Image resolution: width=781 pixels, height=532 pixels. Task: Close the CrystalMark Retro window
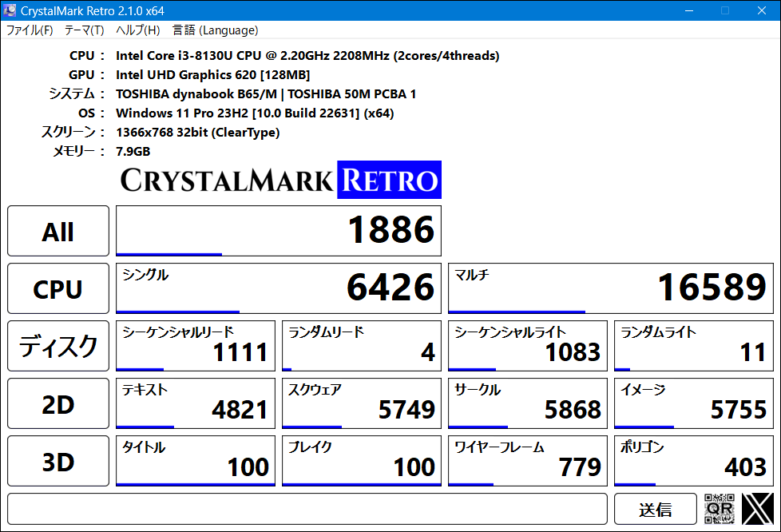[762, 10]
